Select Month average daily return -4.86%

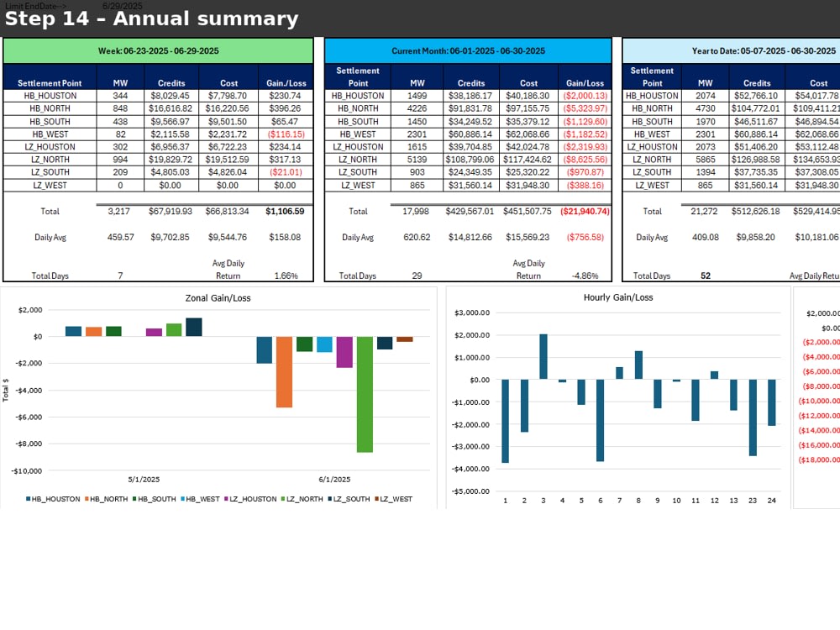[585, 276]
